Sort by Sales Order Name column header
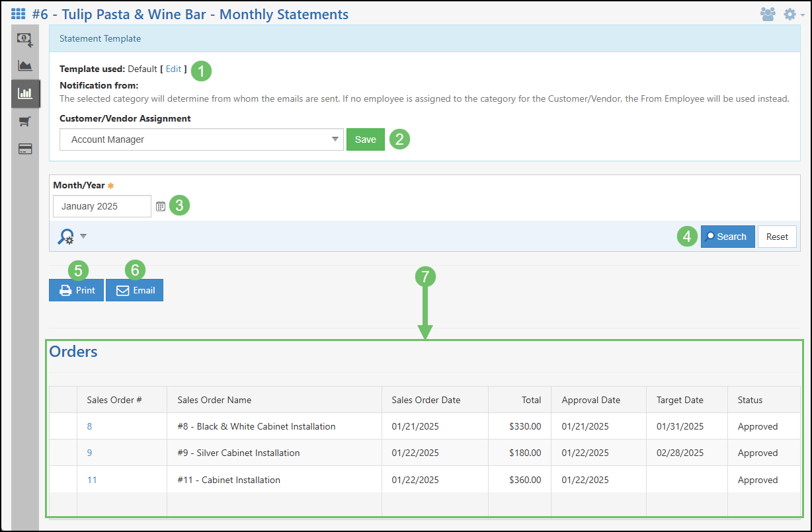The image size is (812, 532). 274,400
